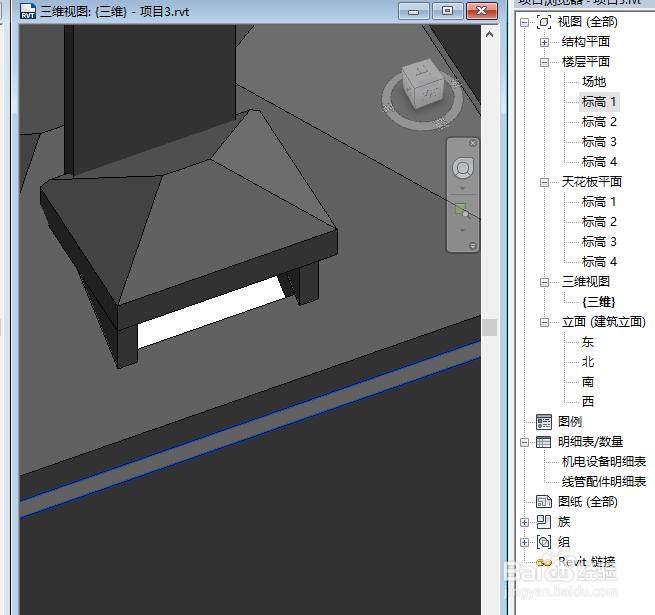Click the 组 groups icon

(x=544, y=542)
